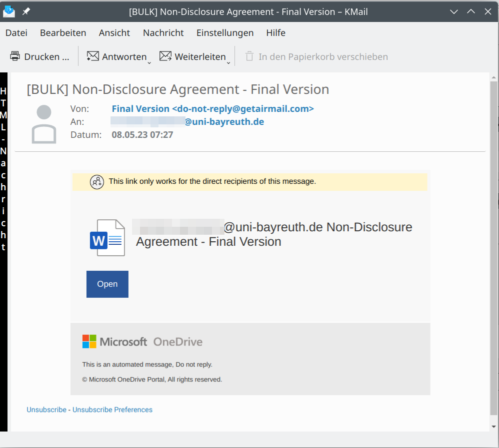Image resolution: width=499 pixels, height=448 pixels.
Task: Open the Einstellungen menu
Action: [x=224, y=33]
